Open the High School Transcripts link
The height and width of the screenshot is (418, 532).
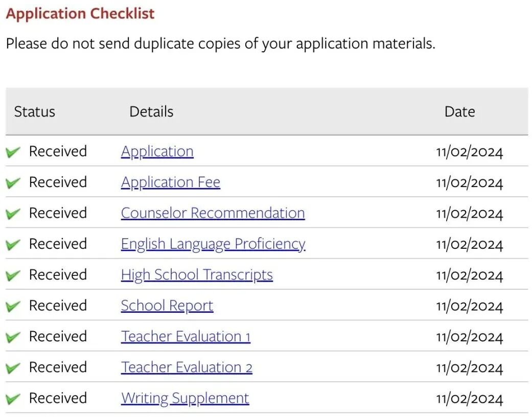(x=197, y=275)
